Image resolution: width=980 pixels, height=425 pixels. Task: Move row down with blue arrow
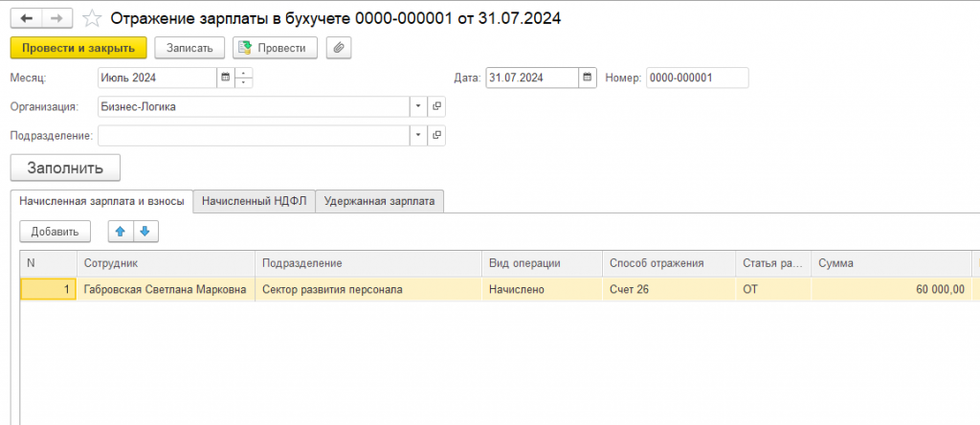tap(145, 232)
